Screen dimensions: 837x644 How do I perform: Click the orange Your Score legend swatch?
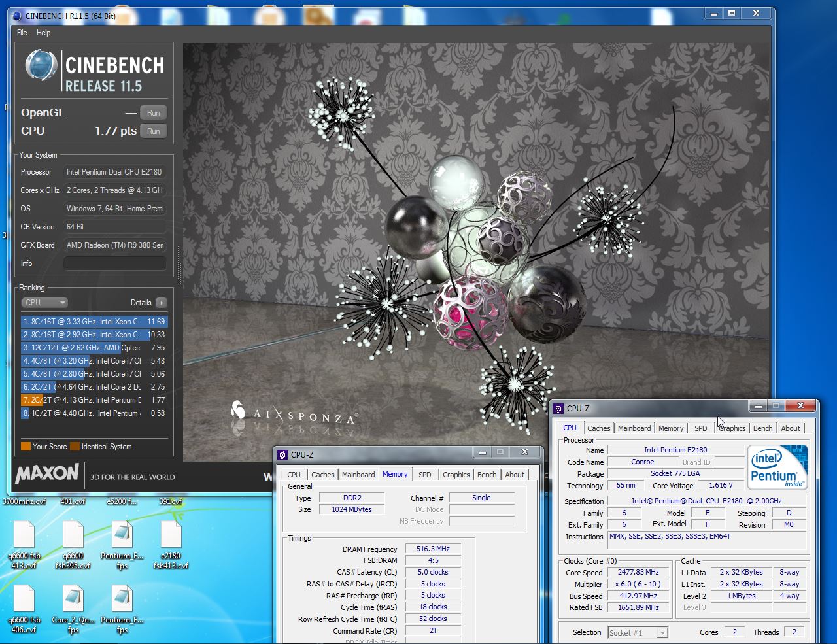coord(26,447)
